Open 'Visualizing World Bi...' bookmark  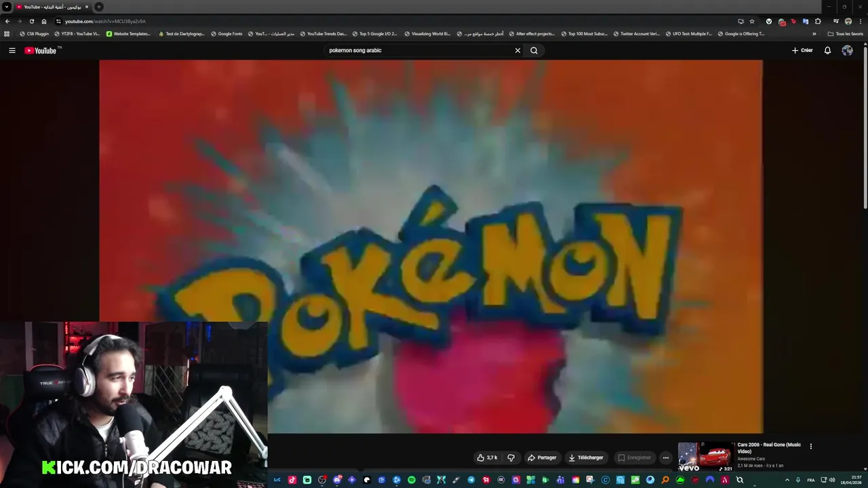click(x=427, y=33)
